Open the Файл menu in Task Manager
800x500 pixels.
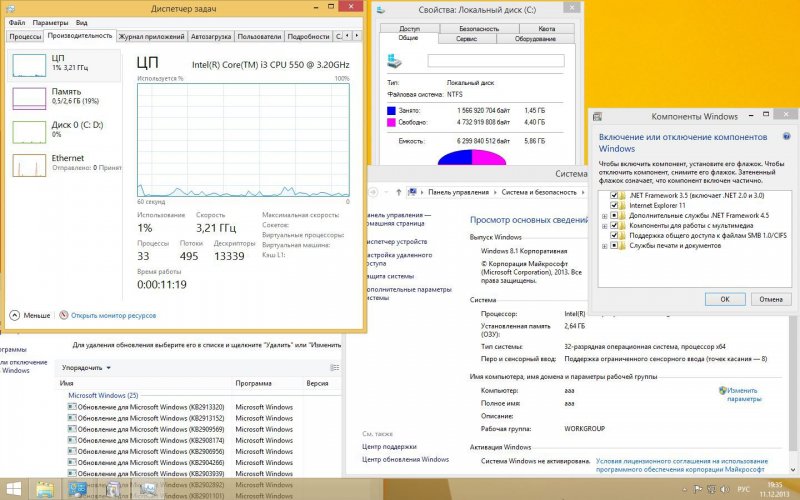[16, 22]
